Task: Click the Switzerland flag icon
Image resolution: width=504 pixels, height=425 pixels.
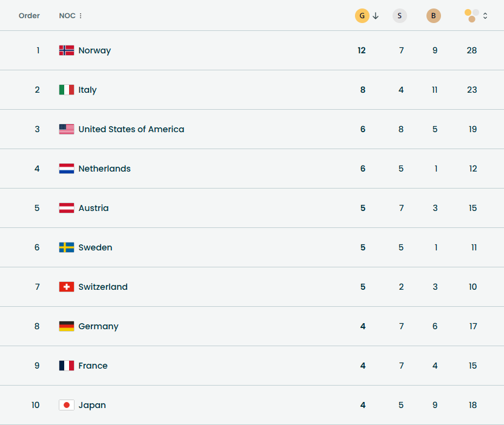Action: pos(67,287)
